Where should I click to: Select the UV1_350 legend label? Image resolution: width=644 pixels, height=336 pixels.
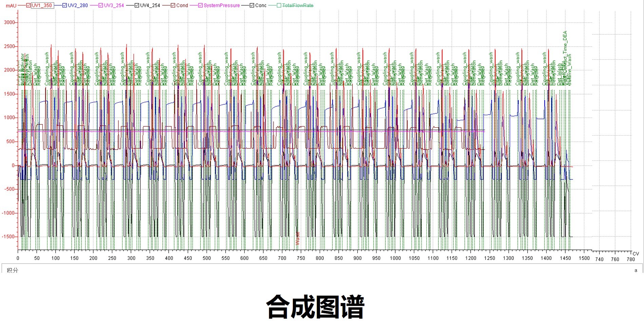click(42, 5)
